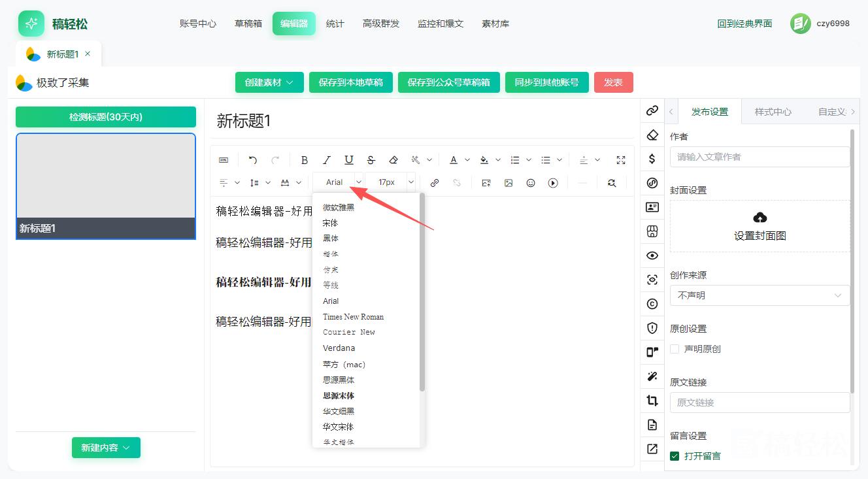
Task: Apply italic with the toolbar icon
Action: click(327, 160)
